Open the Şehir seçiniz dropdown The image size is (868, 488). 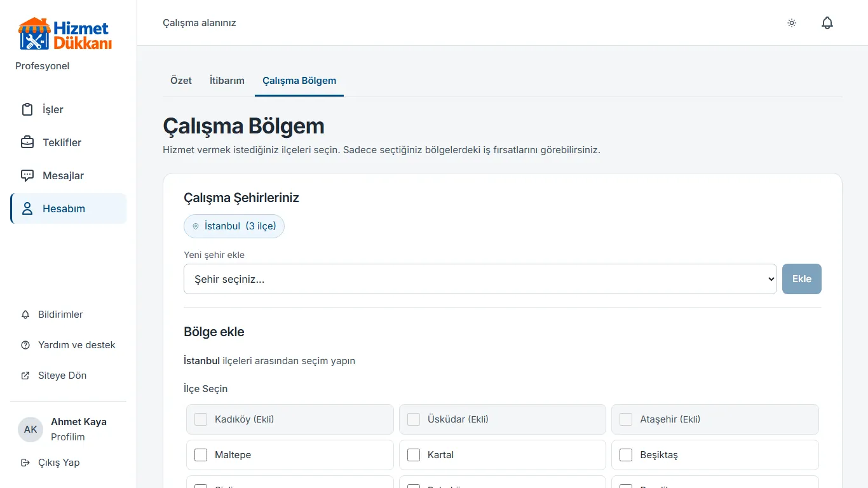[480, 279]
